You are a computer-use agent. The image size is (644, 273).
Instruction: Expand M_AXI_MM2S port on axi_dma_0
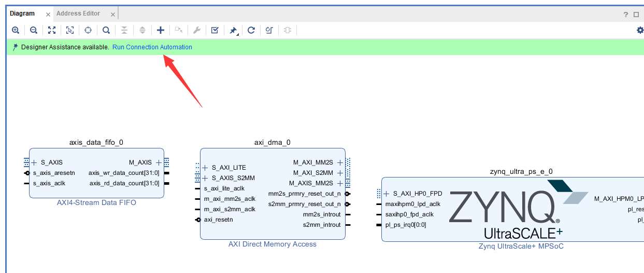click(x=340, y=162)
